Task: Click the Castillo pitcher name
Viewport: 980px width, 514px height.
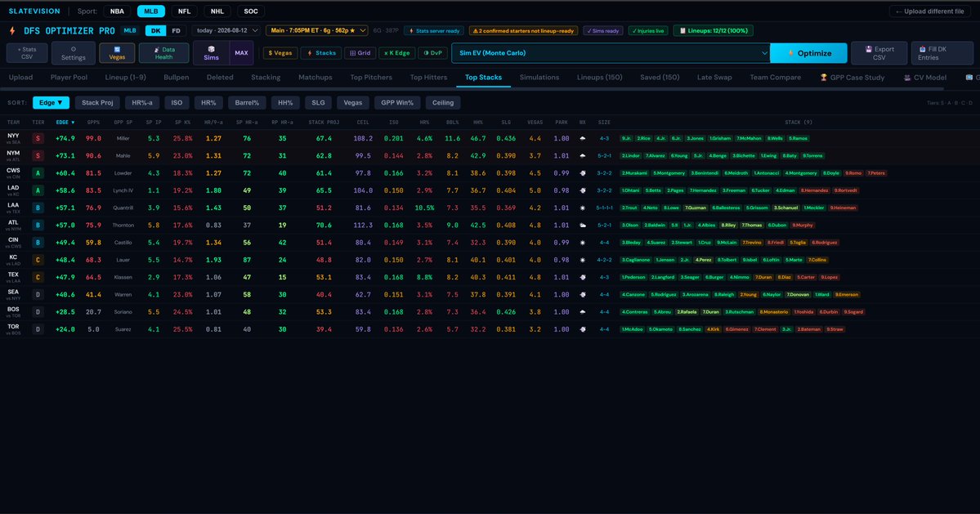Action: point(123,243)
